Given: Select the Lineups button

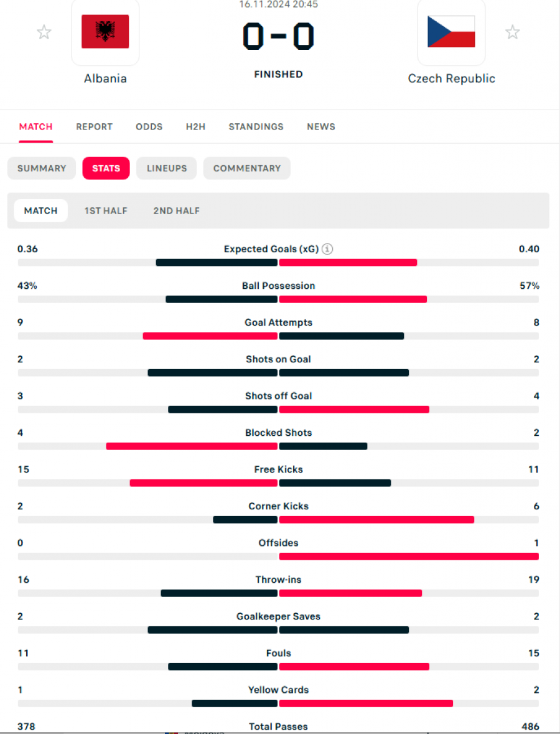Looking at the screenshot, I should point(167,168).
